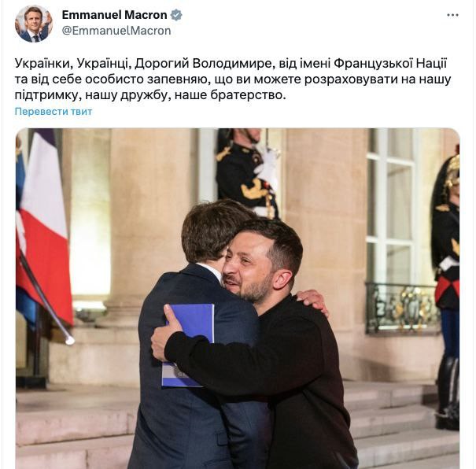Open the attached photo of the embrace
Image resolution: width=476 pixels, height=469 pixels.
coord(238,298)
